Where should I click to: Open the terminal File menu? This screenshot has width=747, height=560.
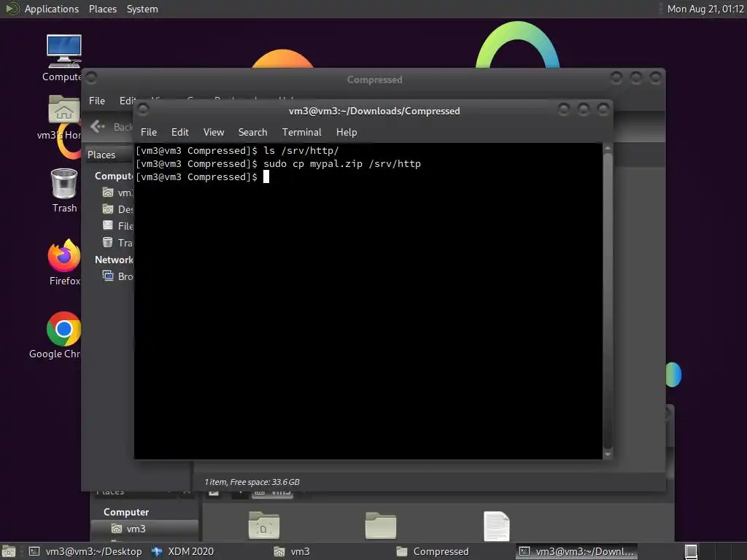(x=149, y=133)
